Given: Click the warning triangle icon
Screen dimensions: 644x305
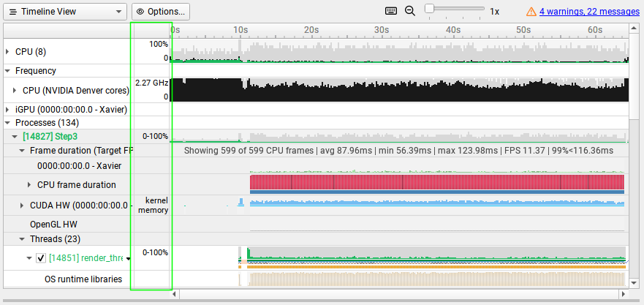Looking at the screenshot, I should point(531,12).
